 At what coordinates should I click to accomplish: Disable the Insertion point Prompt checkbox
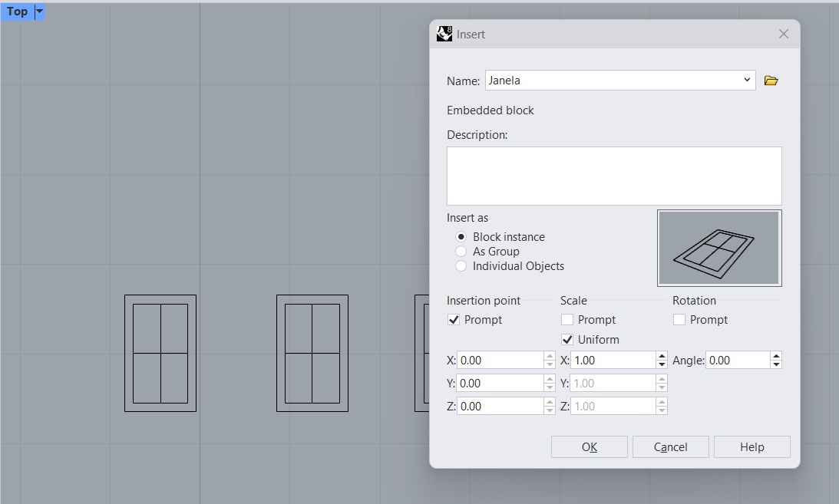point(454,320)
